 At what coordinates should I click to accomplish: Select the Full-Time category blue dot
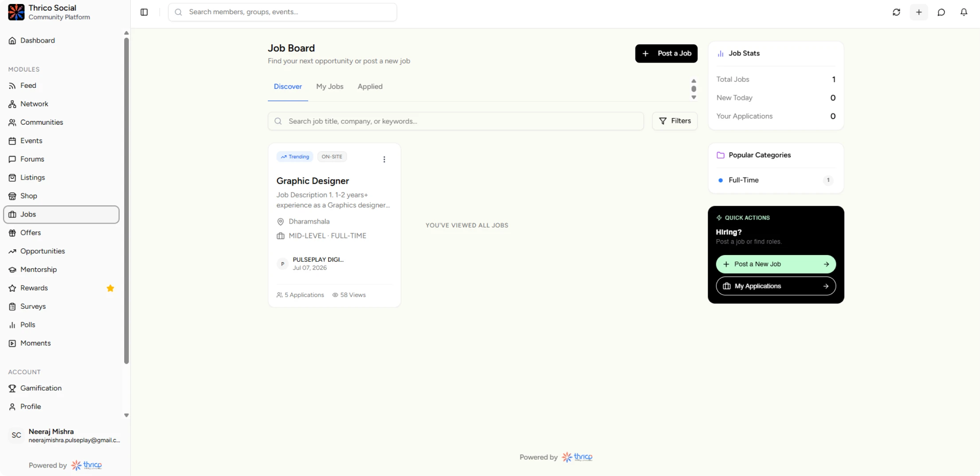720,180
